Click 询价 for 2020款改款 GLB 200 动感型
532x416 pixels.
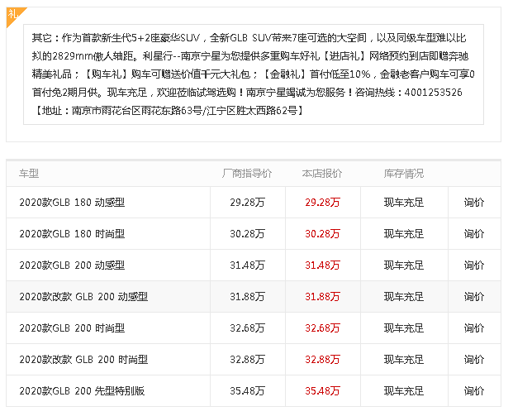point(474,296)
